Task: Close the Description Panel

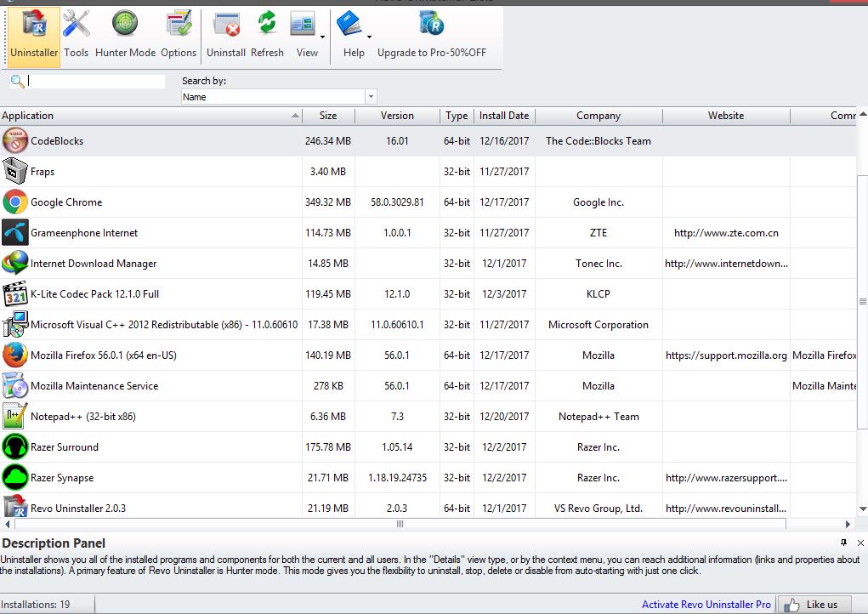Action: (x=860, y=543)
